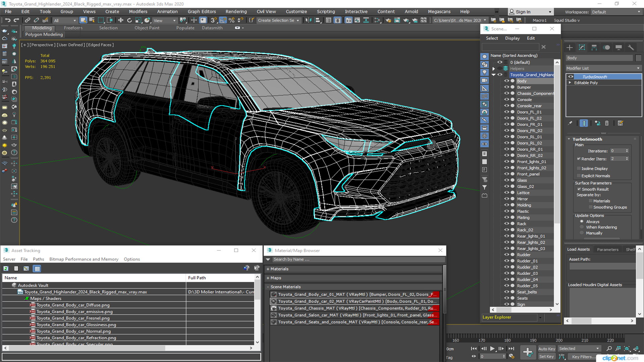
Task: Activate the Unlink Selection tool
Action: pyautogui.click(x=37, y=20)
